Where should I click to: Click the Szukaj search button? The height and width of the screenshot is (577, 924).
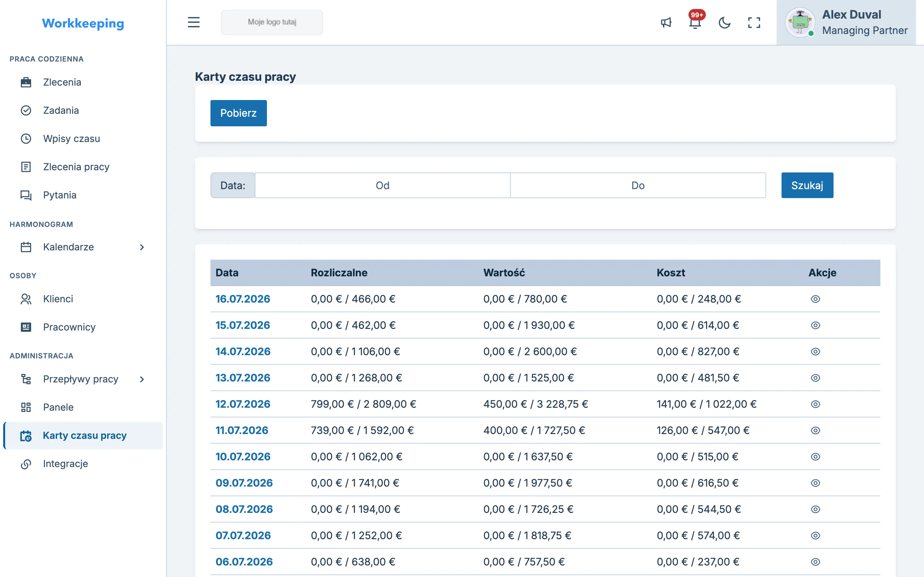[807, 186]
